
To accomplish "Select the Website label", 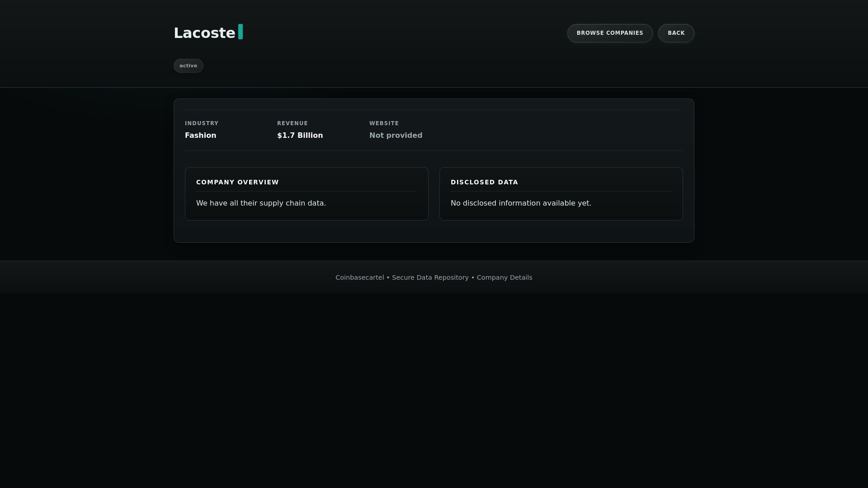I will click(x=384, y=123).
